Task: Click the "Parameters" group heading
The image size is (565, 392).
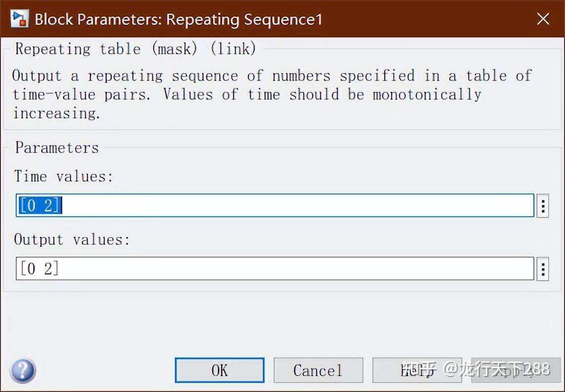Action: (x=57, y=148)
